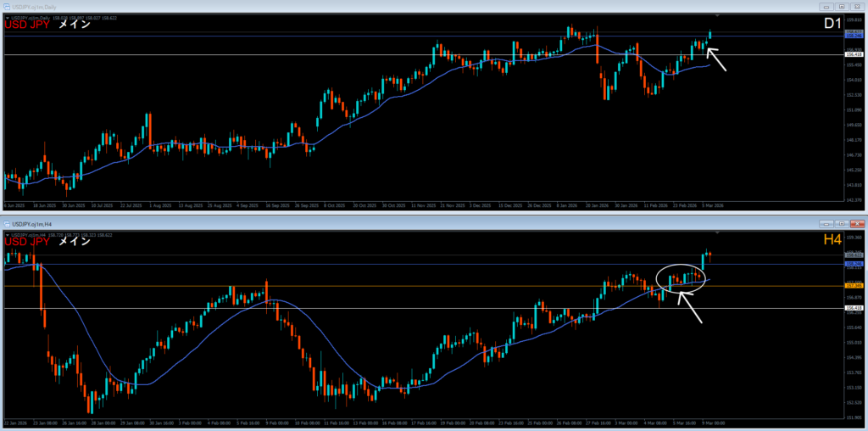Close the USDJPY Daily chart window
The width and height of the screenshot is (868, 431).
856,7
